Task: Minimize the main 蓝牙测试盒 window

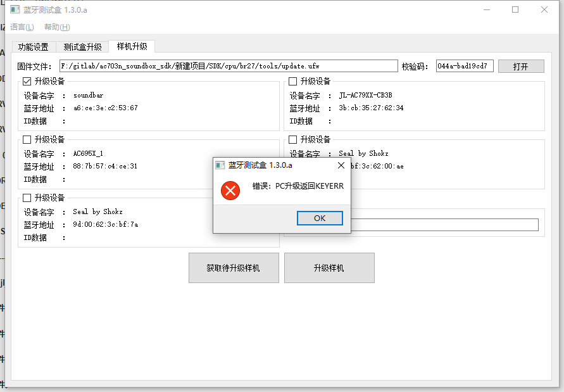Action: point(487,9)
